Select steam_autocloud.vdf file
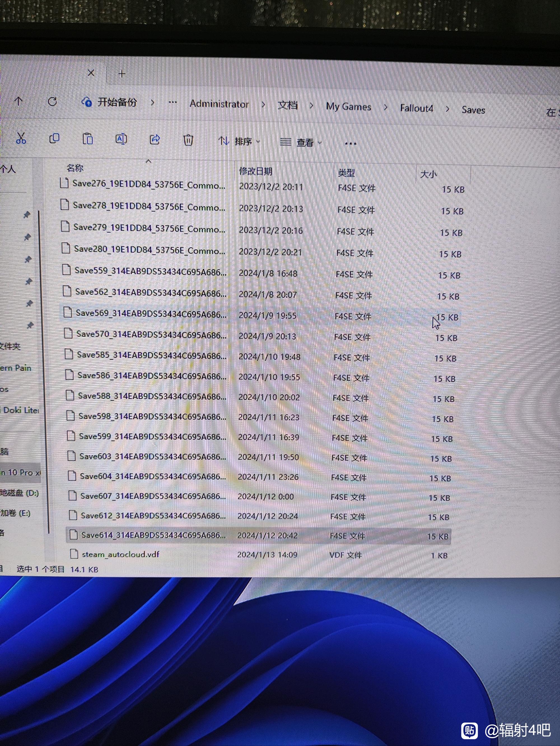560x746 pixels. [120, 554]
